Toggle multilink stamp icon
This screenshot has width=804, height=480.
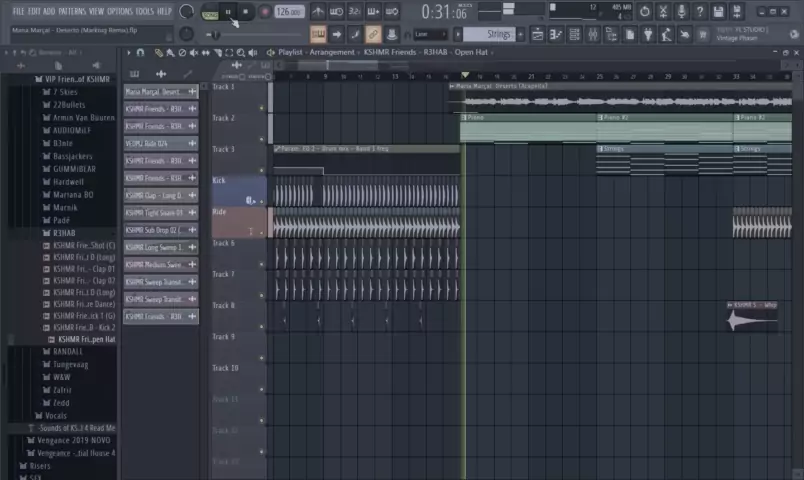click(x=392, y=34)
